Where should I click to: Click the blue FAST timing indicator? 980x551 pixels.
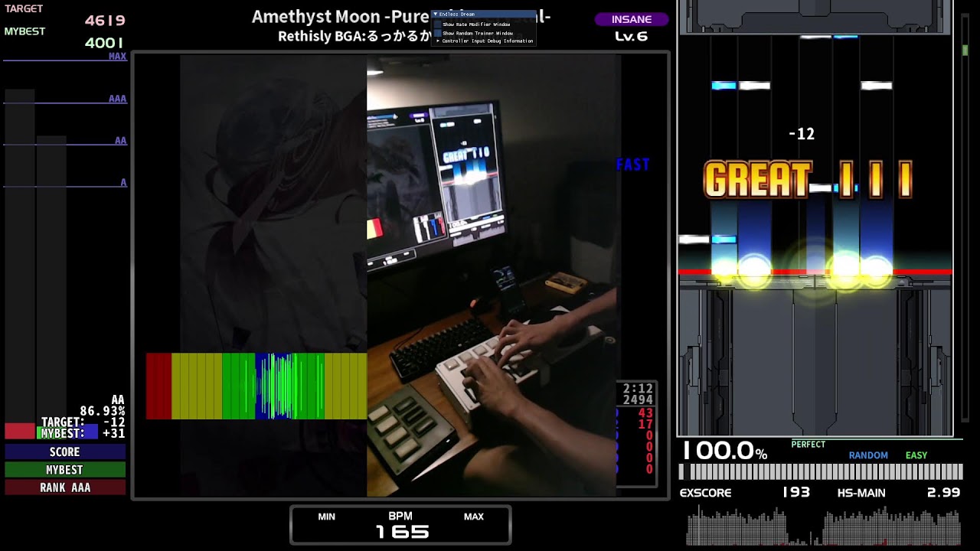633,165
